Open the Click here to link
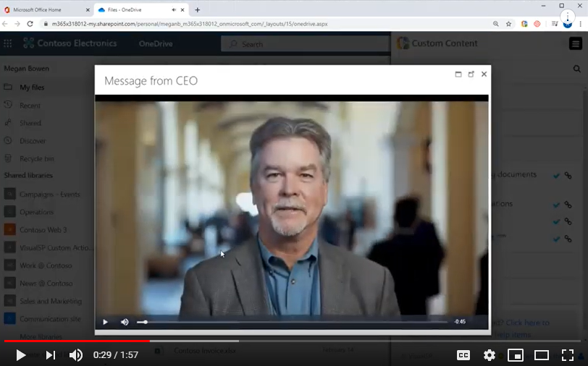The width and height of the screenshot is (588, 366). click(527, 323)
